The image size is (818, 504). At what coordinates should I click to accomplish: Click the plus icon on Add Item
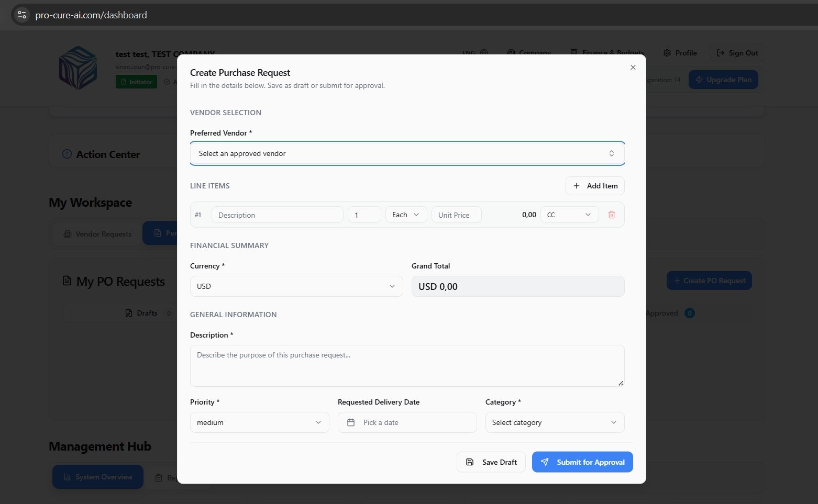(x=577, y=186)
